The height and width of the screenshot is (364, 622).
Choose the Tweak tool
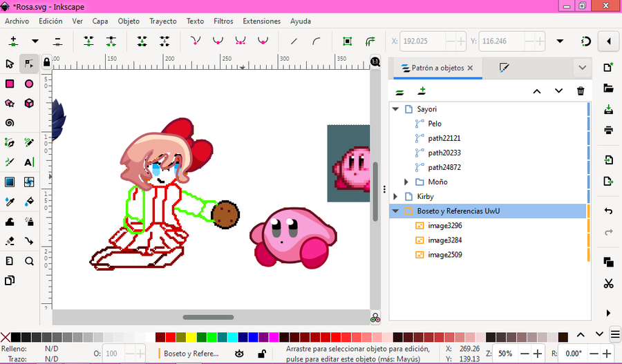(x=10, y=222)
